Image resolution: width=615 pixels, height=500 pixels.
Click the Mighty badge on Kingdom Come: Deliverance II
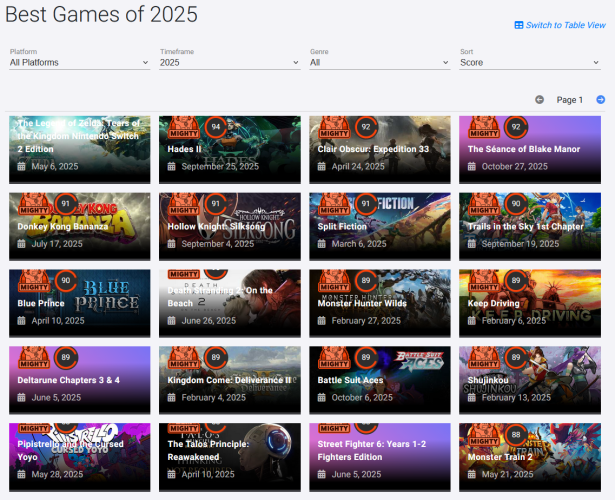tap(184, 358)
